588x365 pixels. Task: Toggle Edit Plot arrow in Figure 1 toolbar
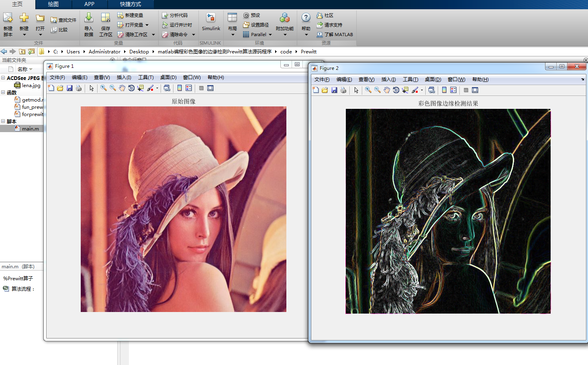tap(92, 88)
